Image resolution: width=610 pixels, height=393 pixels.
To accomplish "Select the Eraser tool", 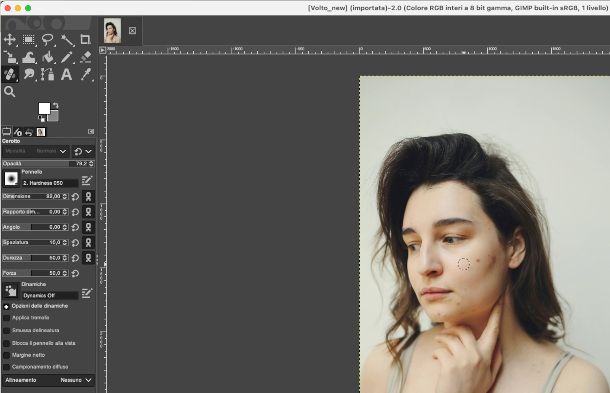I will [85, 57].
